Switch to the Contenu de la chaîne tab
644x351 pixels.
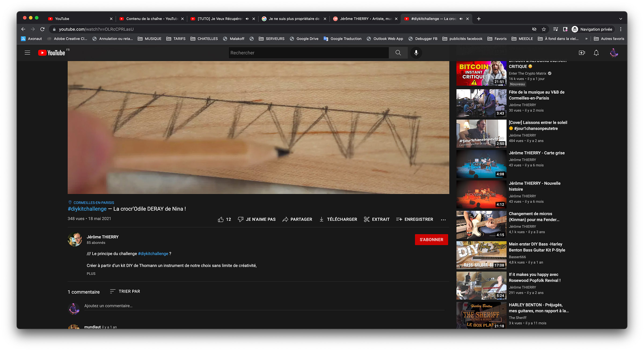click(152, 19)
